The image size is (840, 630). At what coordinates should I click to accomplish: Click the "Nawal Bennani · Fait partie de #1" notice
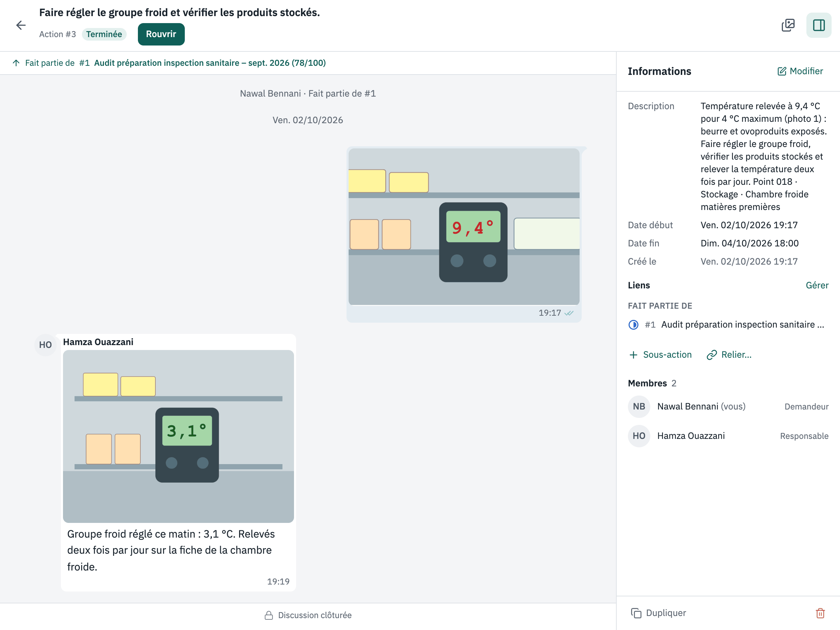click(x=308, y=93)
